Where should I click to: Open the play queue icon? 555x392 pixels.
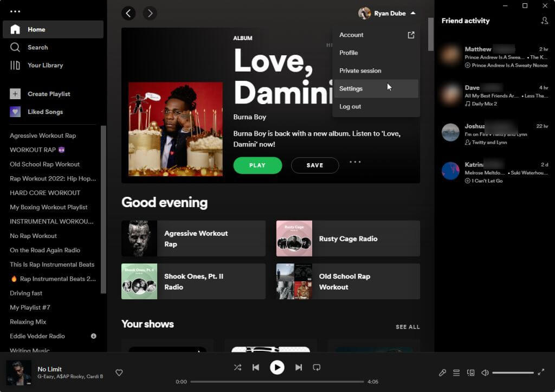456,372
